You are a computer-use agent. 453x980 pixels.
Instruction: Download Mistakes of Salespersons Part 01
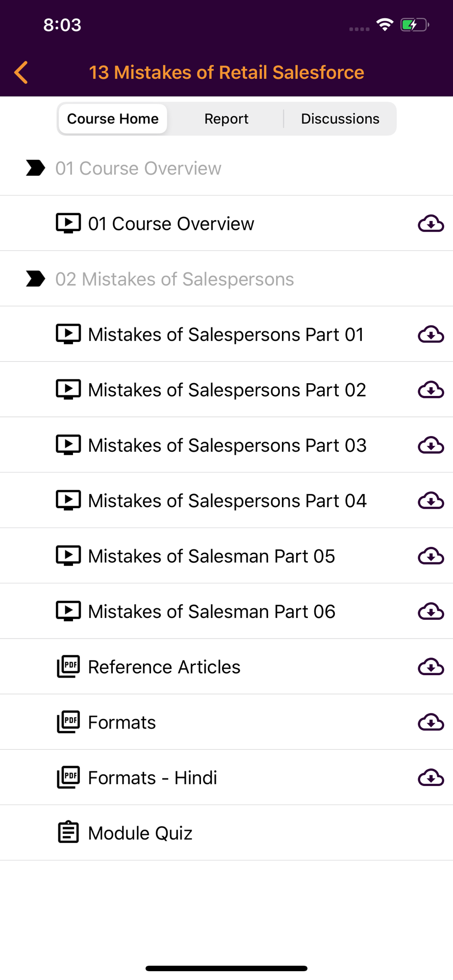pos(431,334)
